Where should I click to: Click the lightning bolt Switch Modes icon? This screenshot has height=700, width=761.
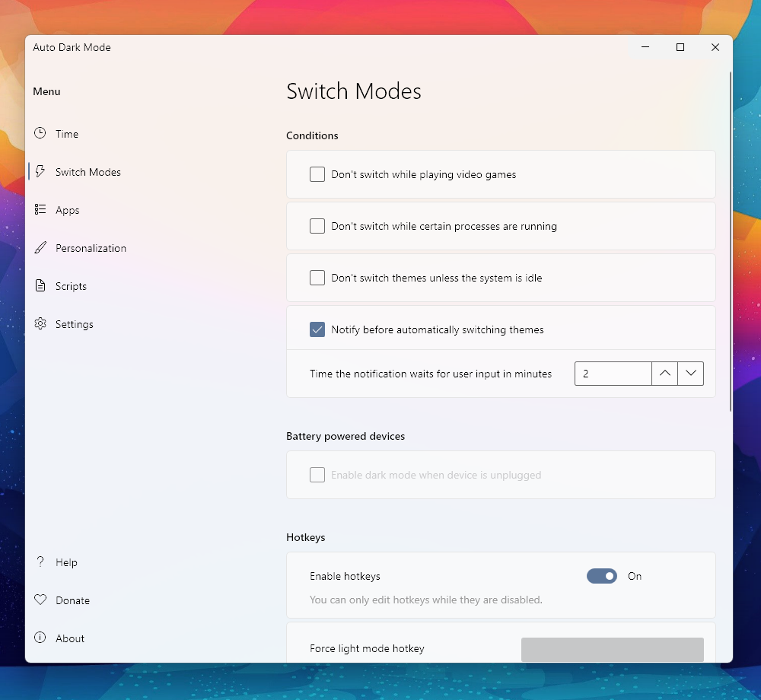(x=40, y=172)
